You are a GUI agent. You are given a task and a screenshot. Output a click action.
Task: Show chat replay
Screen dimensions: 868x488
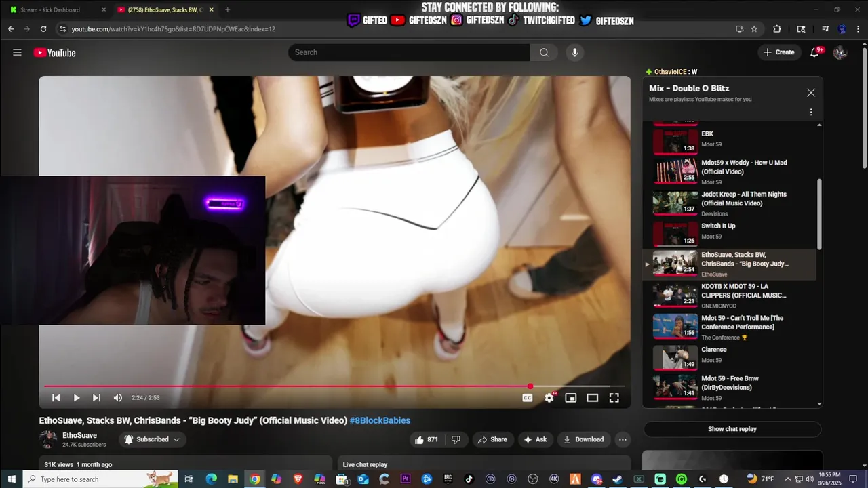click(732, 429)
